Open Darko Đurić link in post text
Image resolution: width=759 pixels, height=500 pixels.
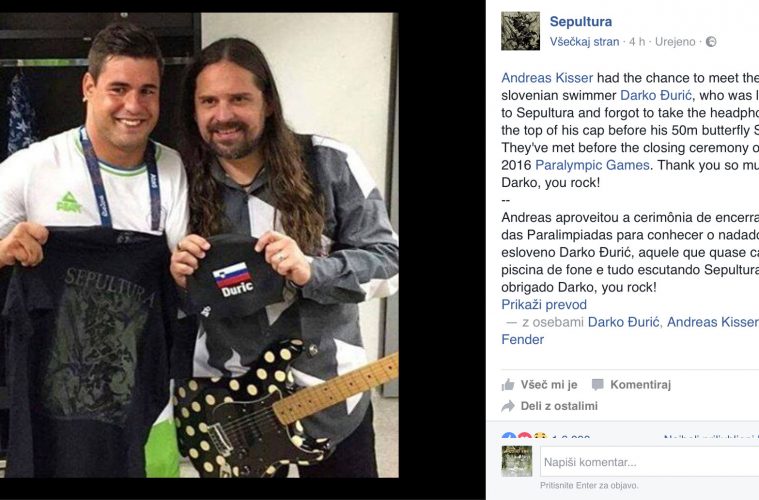(656, 95)
